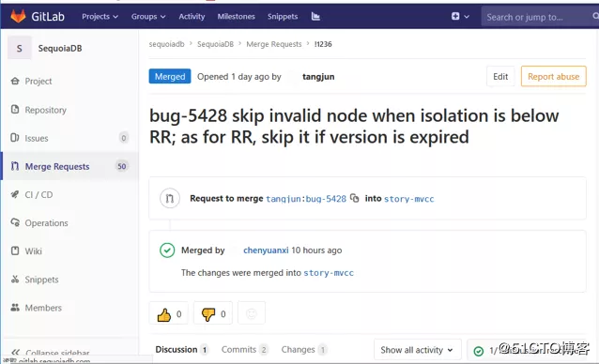Click the Merge Requests count badge 50
The image size is (599, 364).
tap(121, 166)
